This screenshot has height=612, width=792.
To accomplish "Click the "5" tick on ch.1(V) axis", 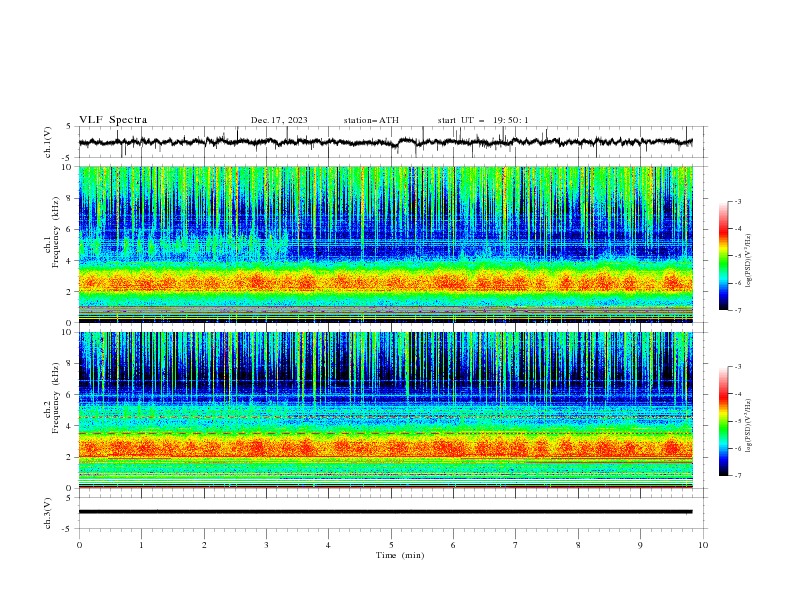I will pos(69,127).
